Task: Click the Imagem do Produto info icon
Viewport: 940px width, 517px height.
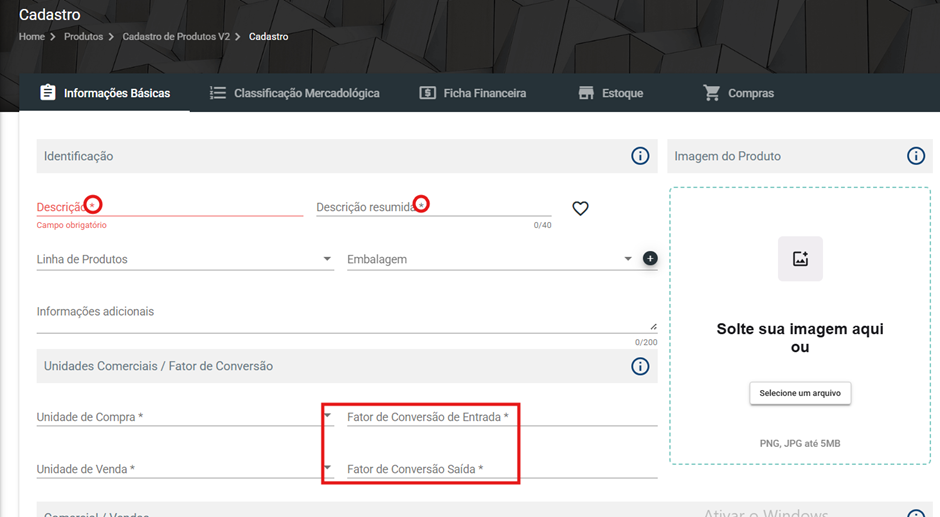Action: click(x=915, y=156)
